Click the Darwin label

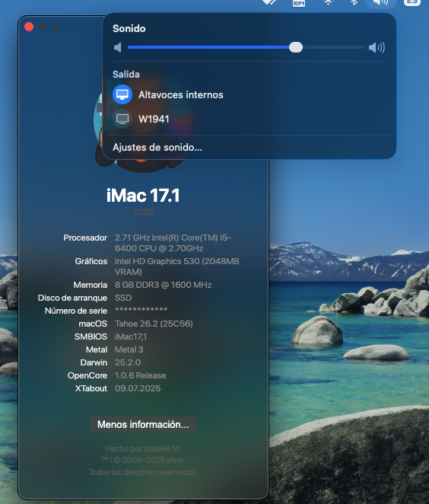[94, 362]
